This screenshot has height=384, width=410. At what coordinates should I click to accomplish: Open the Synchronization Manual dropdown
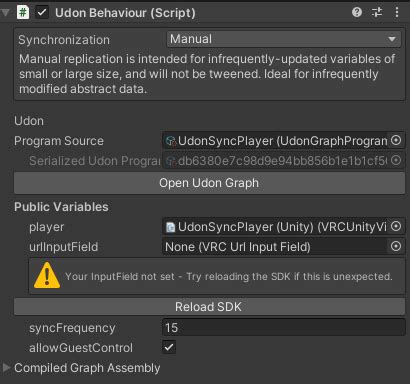(284, 39)
